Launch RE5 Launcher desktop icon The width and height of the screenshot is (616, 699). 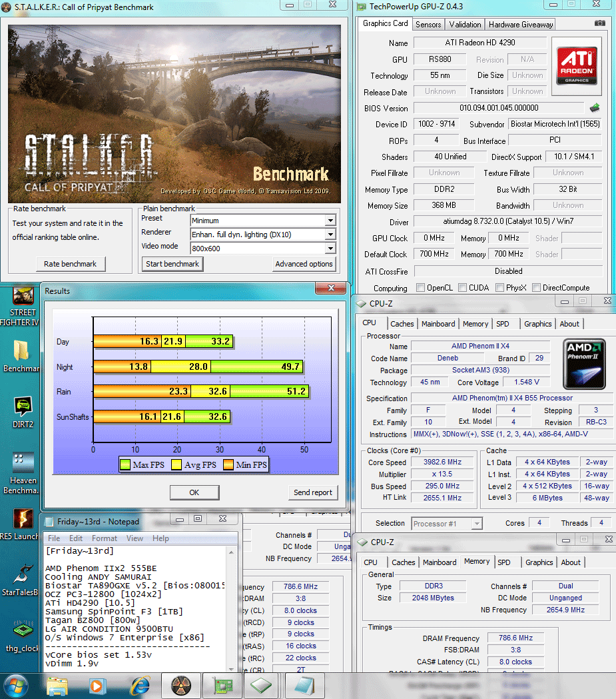[x=21, y=524]
